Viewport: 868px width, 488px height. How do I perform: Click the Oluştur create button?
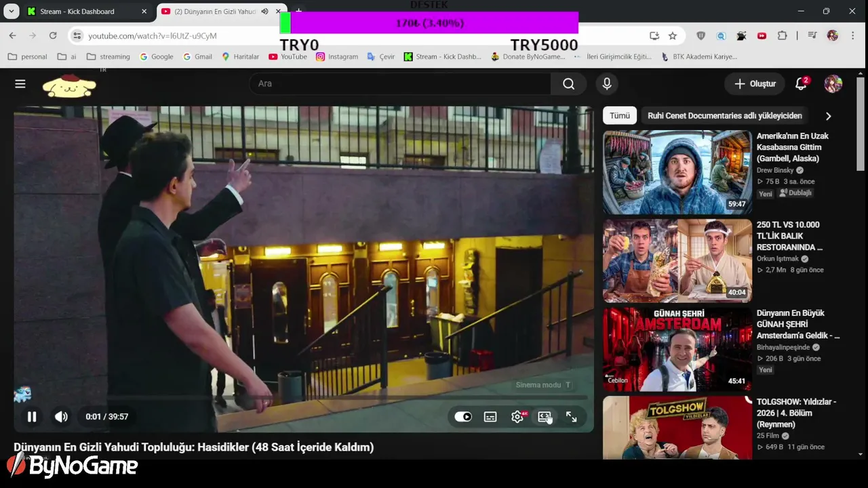[755, 83]
